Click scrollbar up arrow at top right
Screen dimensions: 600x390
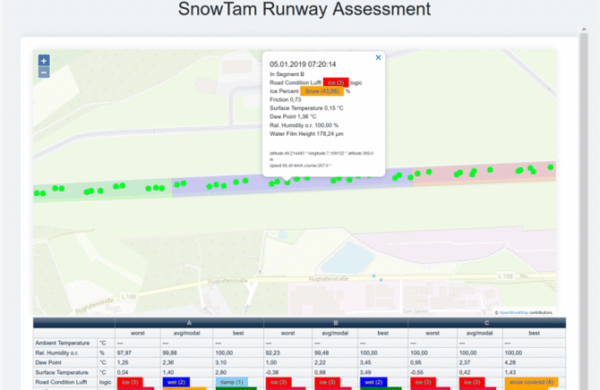tap(584, 29)
